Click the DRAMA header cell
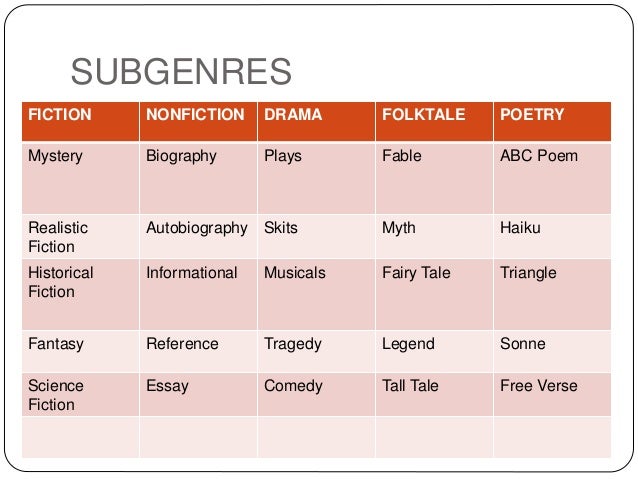638x479 pixels. point(293,115)
